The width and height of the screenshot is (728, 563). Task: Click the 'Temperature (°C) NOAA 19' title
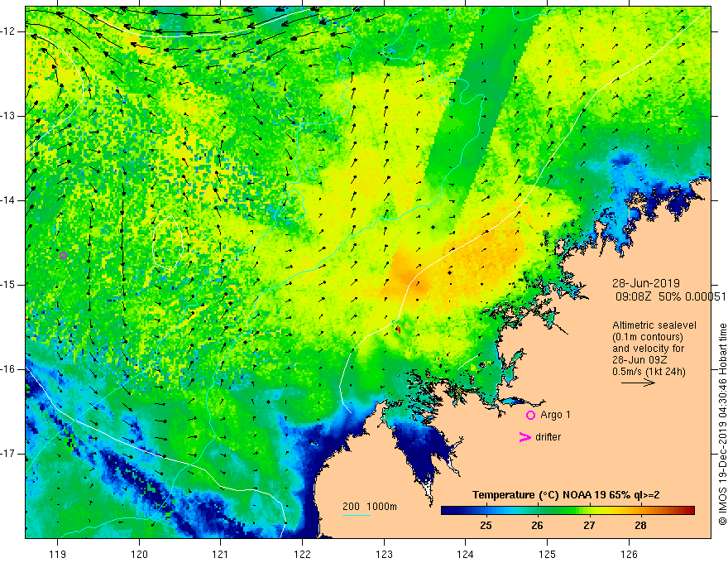(538, 495)
